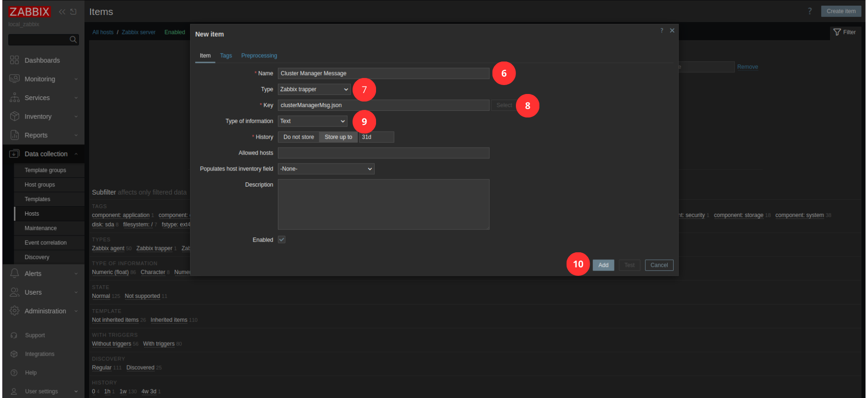Click the Remove link in filter area
This screenshot has width=868, height=398.
click(x=747, y=67)
